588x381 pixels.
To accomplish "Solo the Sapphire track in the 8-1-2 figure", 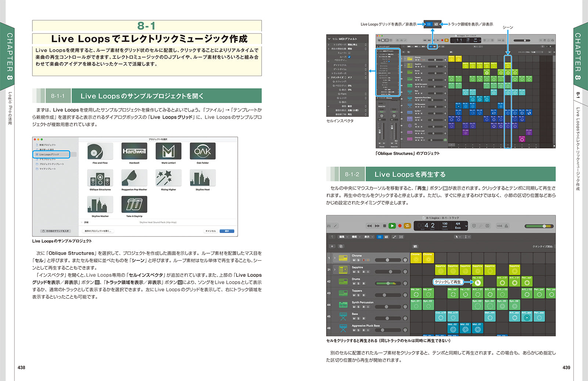I will tap(358, 272).
